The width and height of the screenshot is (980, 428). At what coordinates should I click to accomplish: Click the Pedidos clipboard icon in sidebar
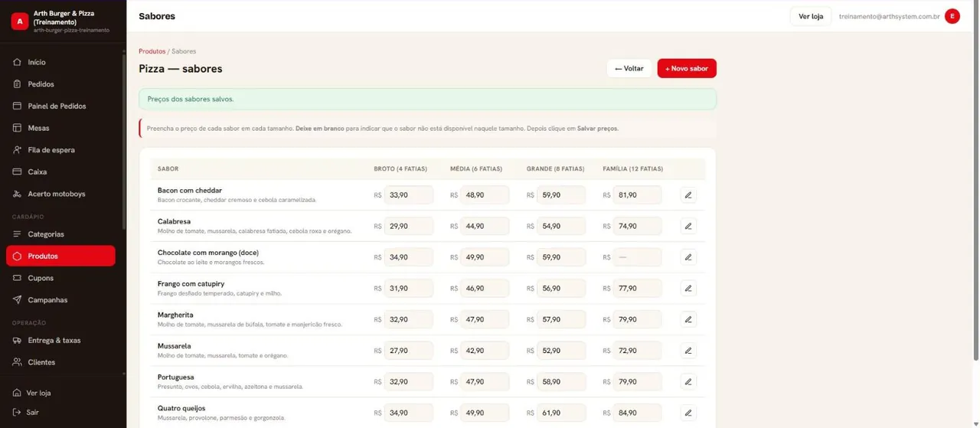(17, 84)
